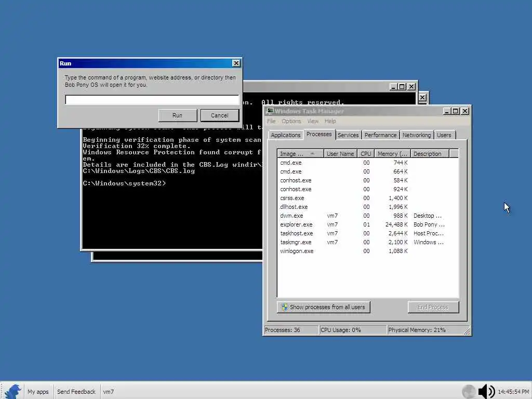Switch to the Services tab
Image resolution: width=532 pixels, height=399 pixels.
348,135
